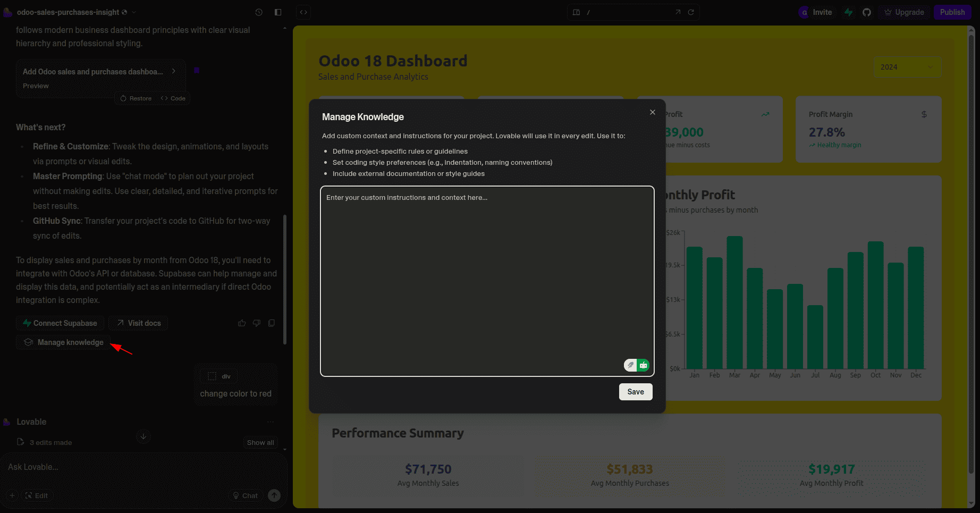The image size is (980, 513).
Task: Click the trend icon on the Profit card
Action: click(765, 114)
